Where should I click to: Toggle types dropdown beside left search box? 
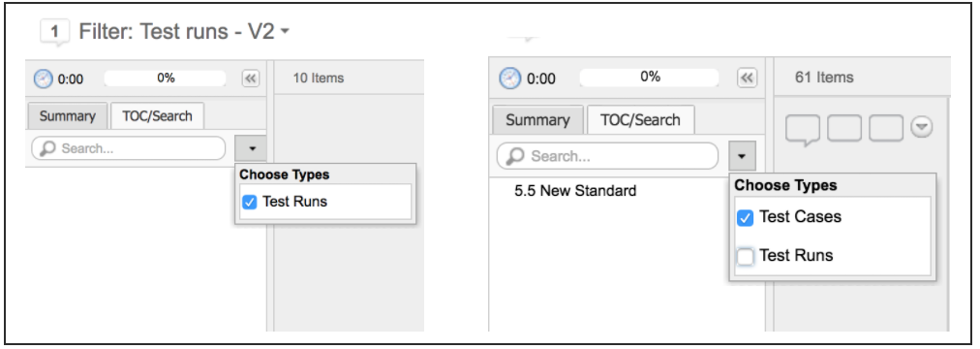tap(252, 149)
